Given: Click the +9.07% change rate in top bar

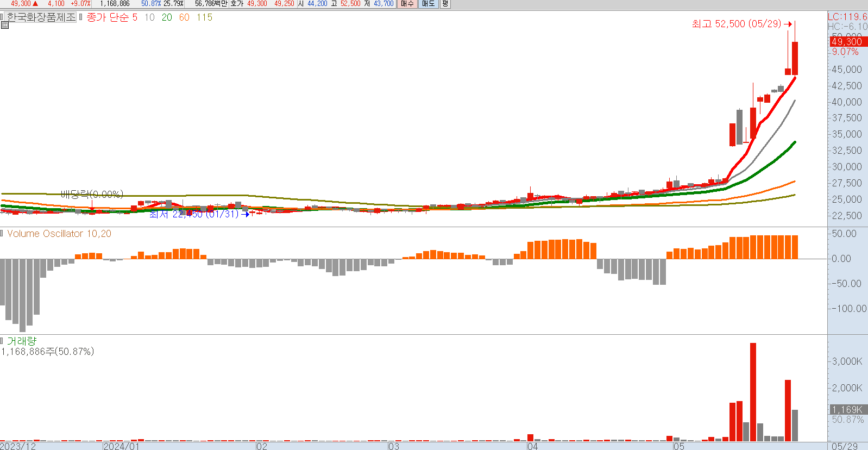Looking at the screenshot, I should pos(80,4).
